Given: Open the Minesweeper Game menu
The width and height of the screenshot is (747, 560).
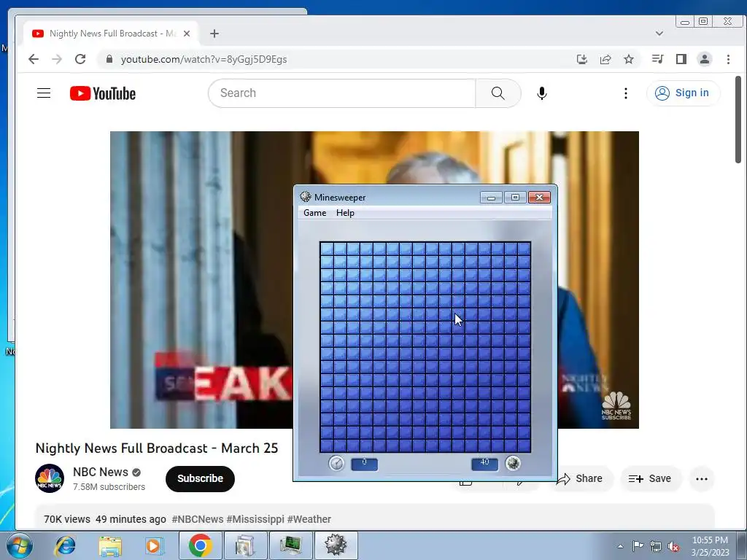Looking at the screenshot, I should coord(315,213).
